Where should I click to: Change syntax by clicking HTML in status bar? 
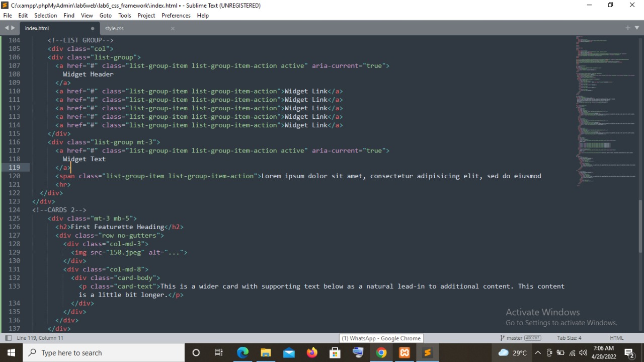616,338
